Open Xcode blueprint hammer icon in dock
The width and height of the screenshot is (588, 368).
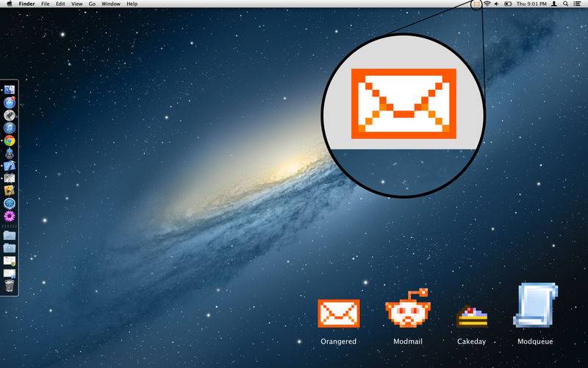pos(10,166)
